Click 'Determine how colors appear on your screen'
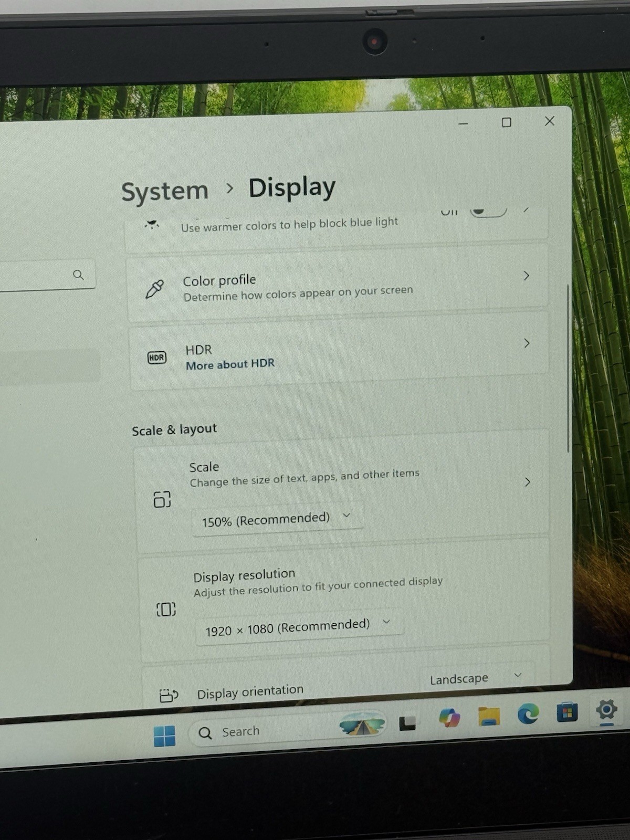The height and width of the screenshot is (840, 630). point(298,293)
